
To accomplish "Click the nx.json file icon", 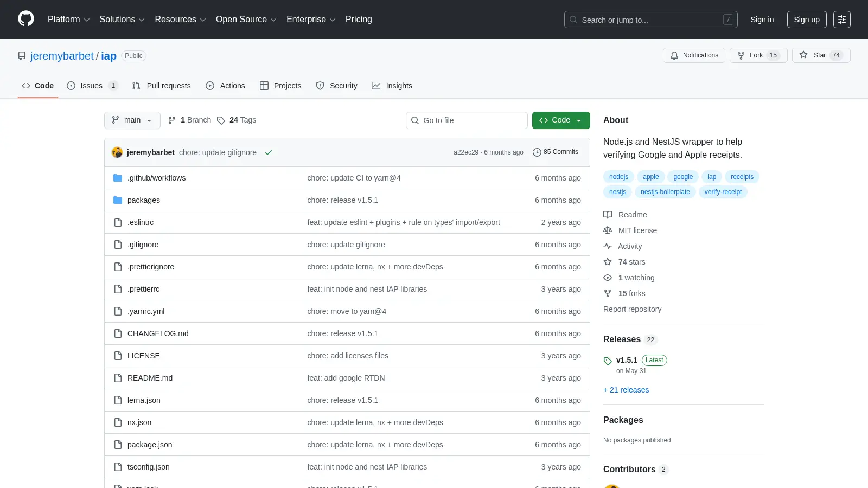I will click(x=118, y=422).
